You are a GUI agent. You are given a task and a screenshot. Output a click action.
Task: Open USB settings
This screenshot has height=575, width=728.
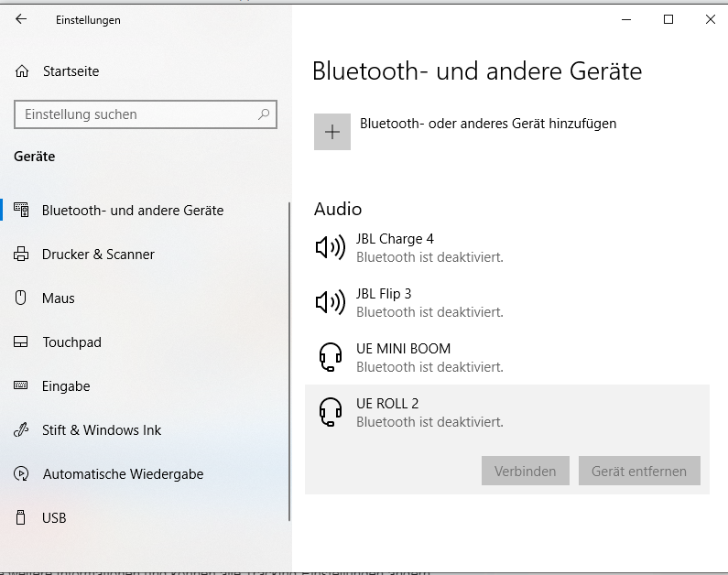[54, 518]
